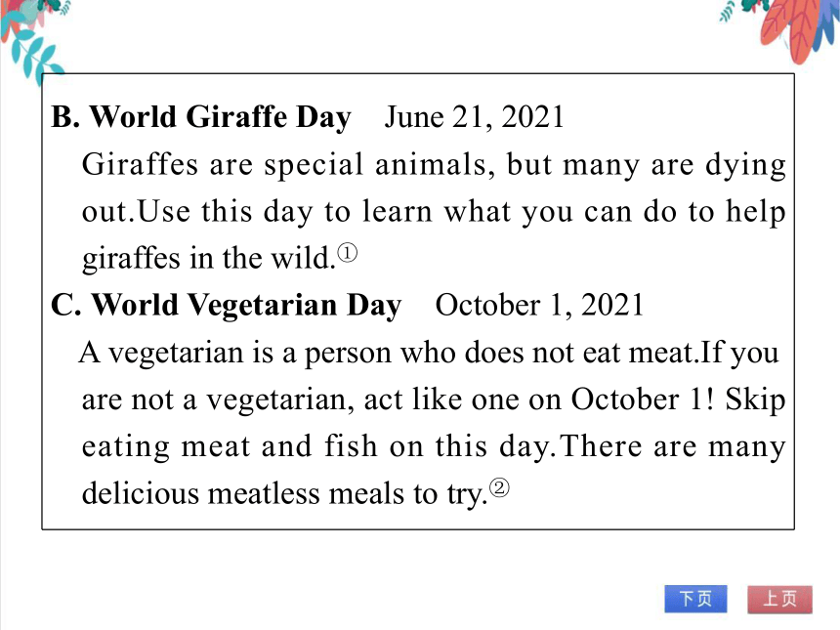Click the line 'eating meat and fish on this day'
The height and width of the screenshot is (630, 840).
pos(434,447)
